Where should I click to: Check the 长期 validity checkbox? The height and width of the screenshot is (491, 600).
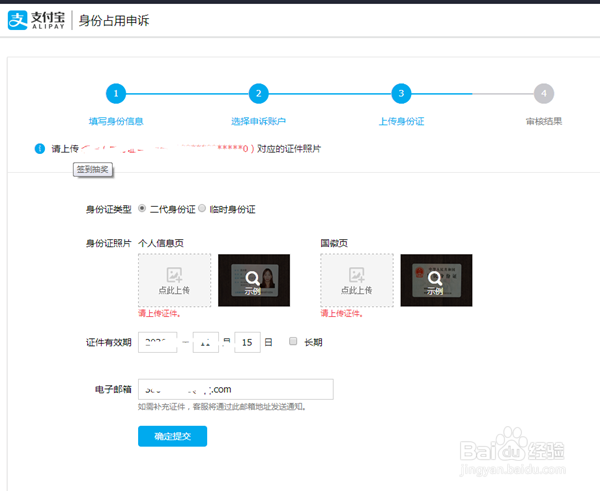click(x=293, y=341)
